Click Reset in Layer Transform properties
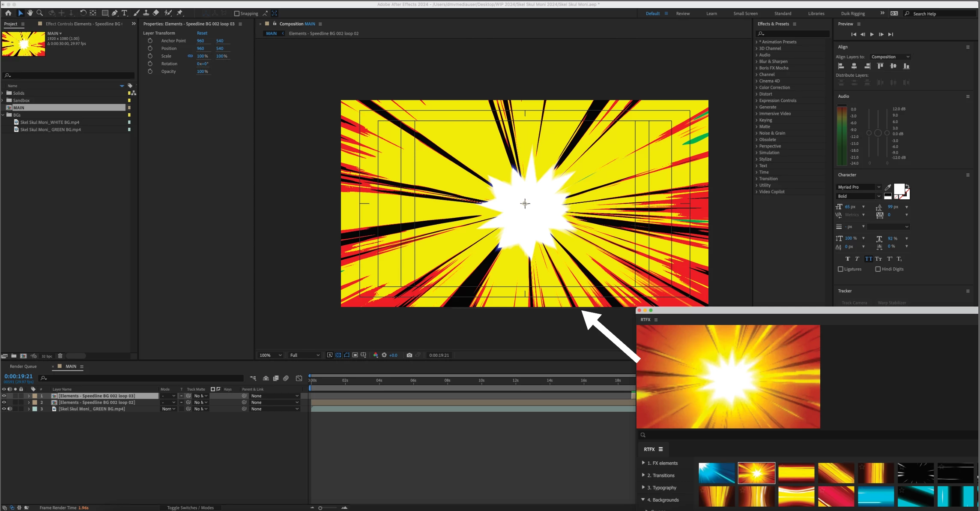This screenshot has height=511, width=980. click(202, 33)
